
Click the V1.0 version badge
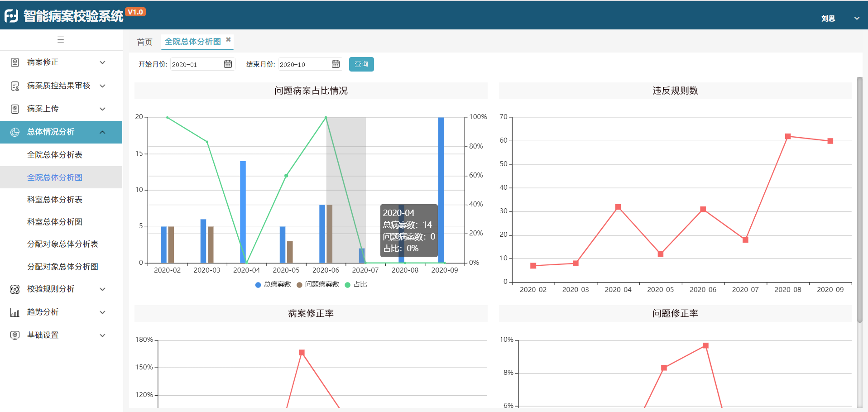[135, 12]
